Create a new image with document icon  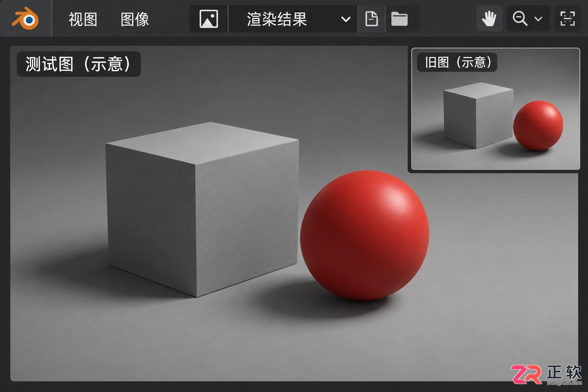pyautogui.click(x=371, y=19)
